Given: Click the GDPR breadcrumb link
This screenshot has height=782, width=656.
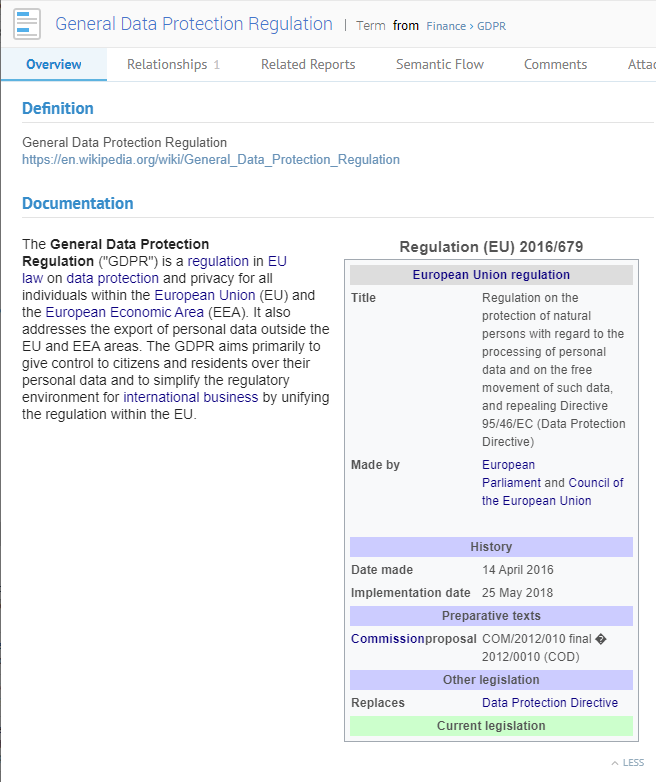Looking at the screenshot, I should [490, 26].
